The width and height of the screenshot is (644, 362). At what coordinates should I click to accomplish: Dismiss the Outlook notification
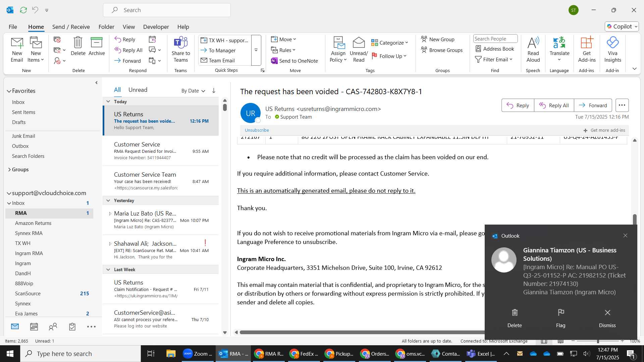click(607, 318)
